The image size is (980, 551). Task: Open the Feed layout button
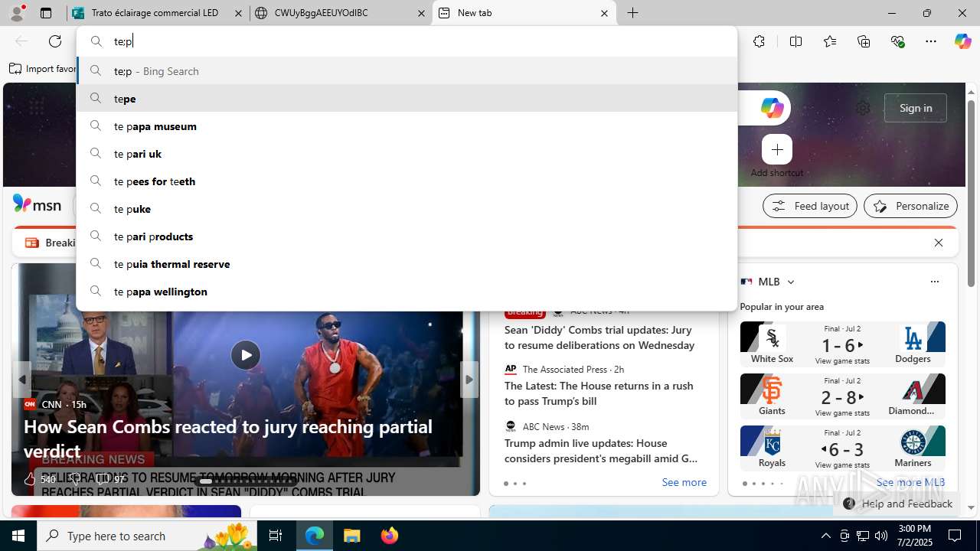tap(810, 206)
